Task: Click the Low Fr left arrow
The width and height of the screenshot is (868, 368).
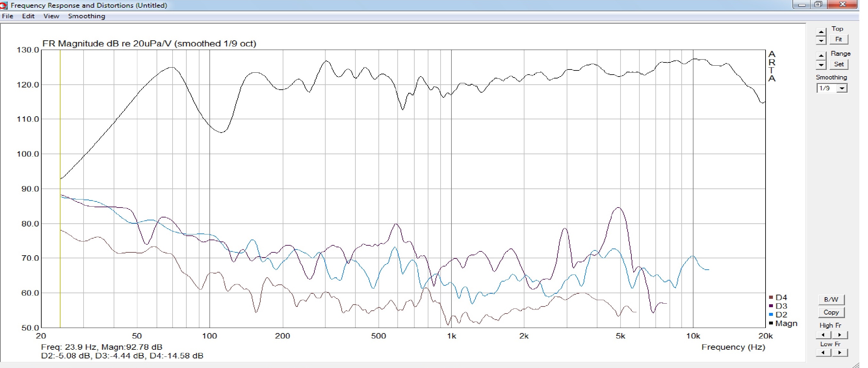Action: pyautogui.click(x=823, y=353)
